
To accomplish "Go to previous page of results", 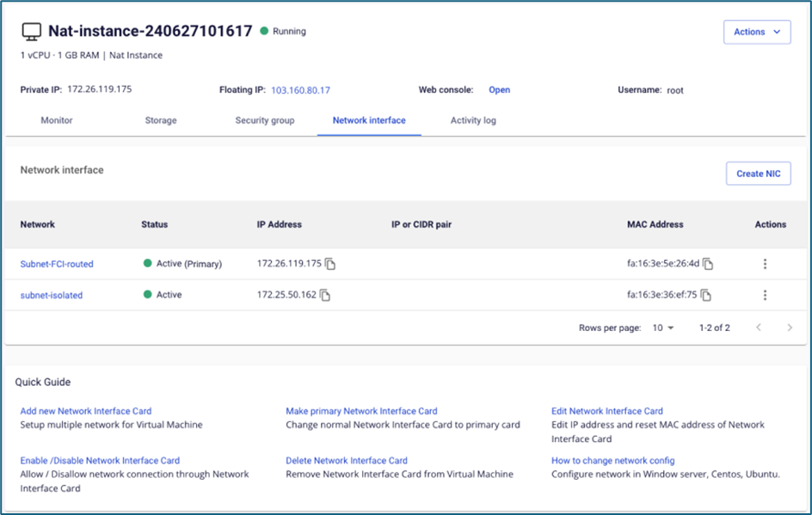I will point(759,328).
